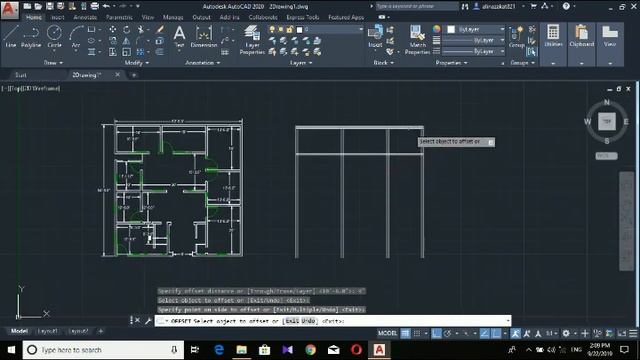The width and height of the screenshot is (640, 360).
Task: Click the signed-in user account name
Action: [x=498, y=6]
